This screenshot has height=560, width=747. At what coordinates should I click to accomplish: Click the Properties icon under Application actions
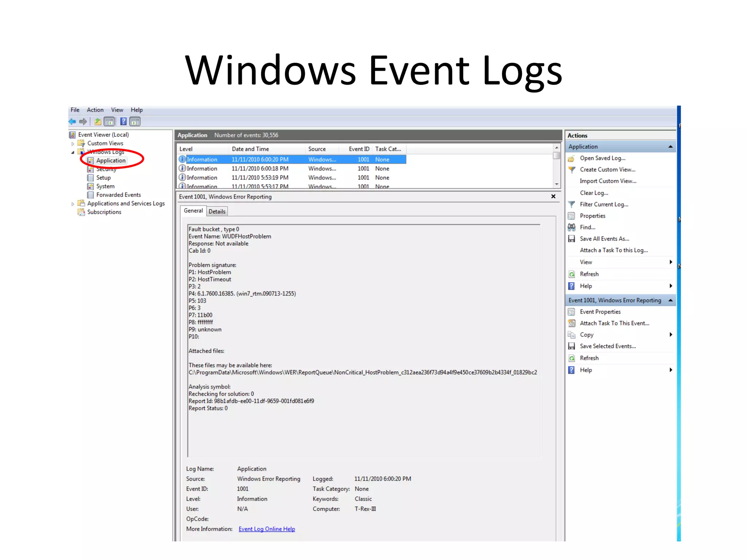tap(572, 216)
